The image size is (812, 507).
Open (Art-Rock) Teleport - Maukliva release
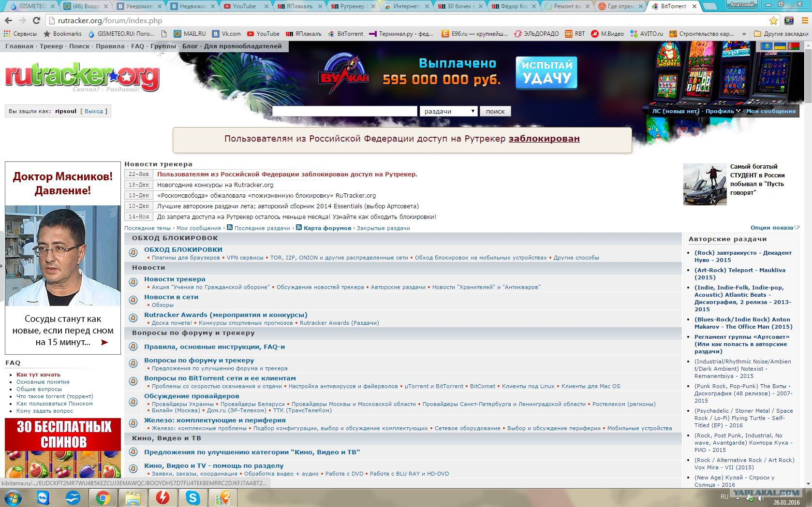point(740,274)
